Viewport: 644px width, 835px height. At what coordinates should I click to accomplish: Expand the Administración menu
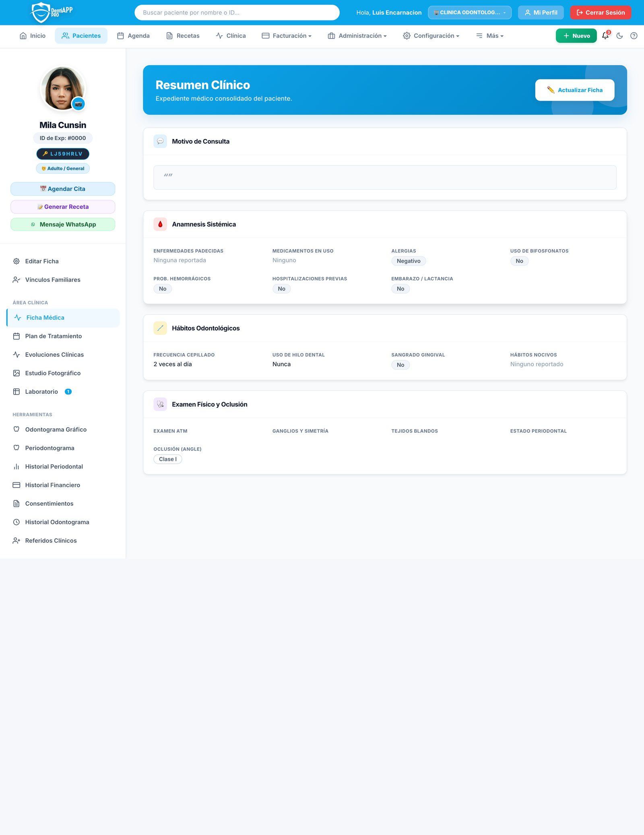357,36
